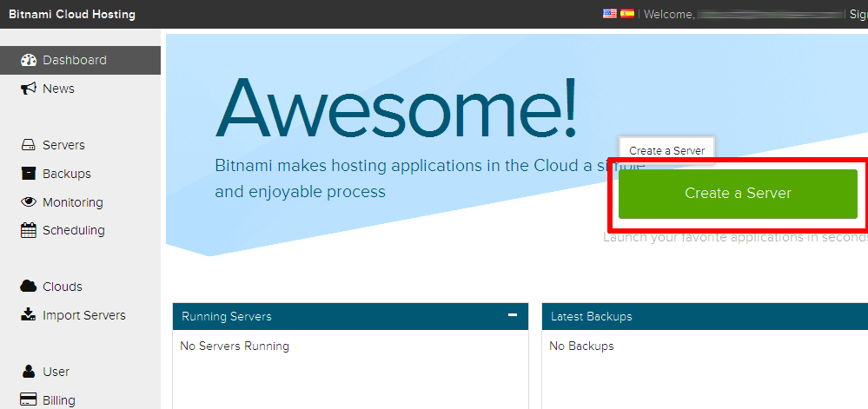Click the Billing credit card icon
868x409 pixels.
coord(28,399)
